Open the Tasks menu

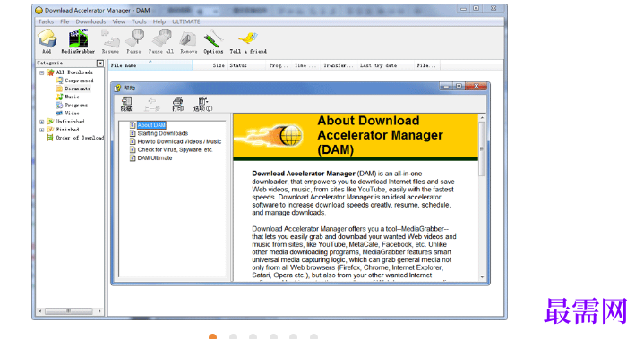46,21
